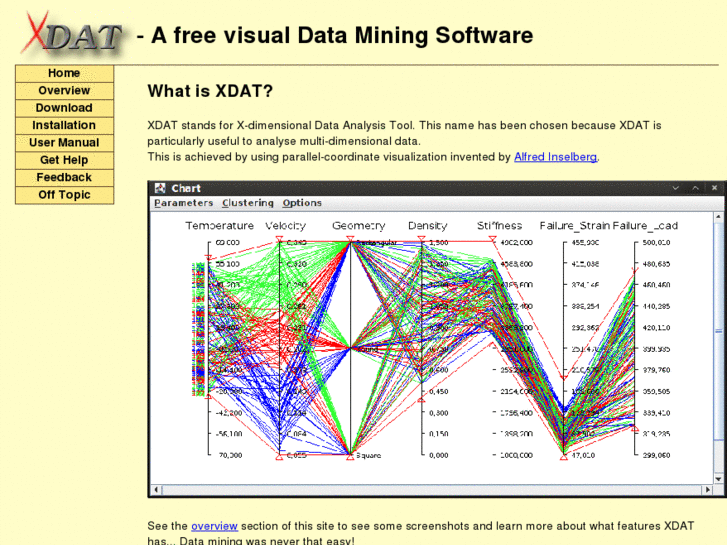The height and width of the screenshot is (545, 727).
Task: Click chart scroll left arrow
Action: (156, 490)
